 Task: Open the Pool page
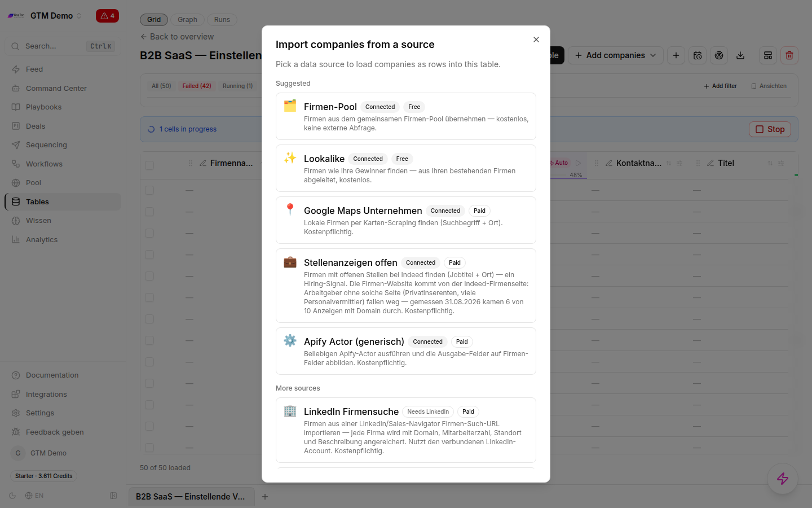pyautogui.click(x=63, y=183)
